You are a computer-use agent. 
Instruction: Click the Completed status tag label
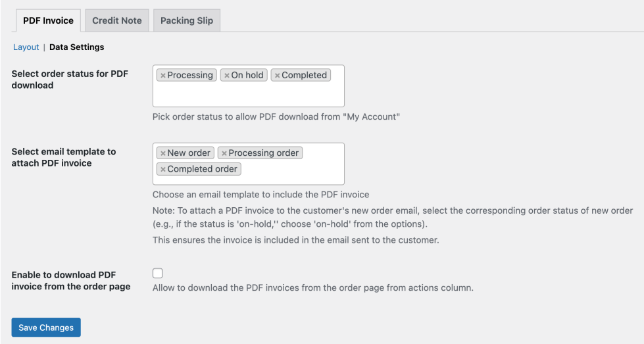point(304,76)
